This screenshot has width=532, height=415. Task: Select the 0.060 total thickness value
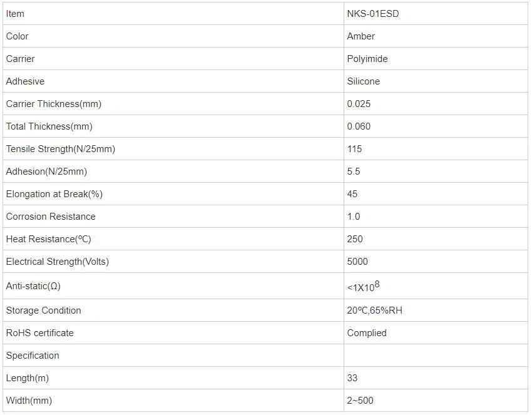[359, 126]
